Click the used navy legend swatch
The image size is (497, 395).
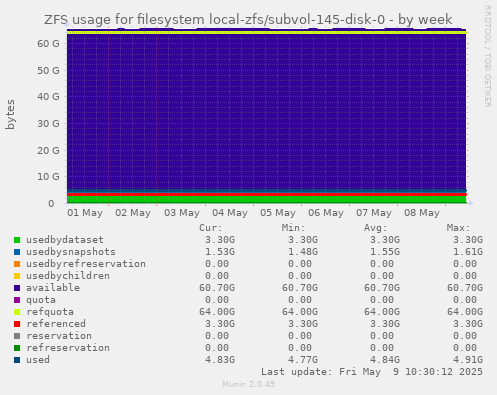[x=17, y=360]
